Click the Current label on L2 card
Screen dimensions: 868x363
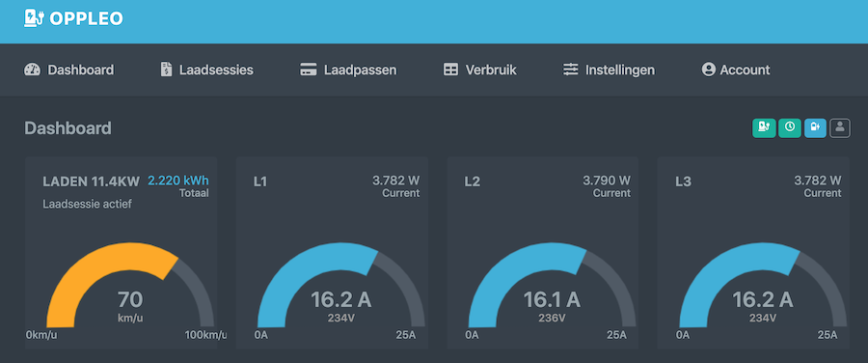coord(611,193)
